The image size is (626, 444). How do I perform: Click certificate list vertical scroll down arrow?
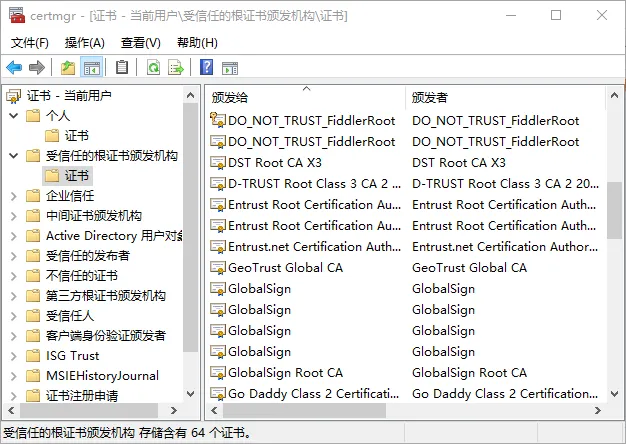[614, 394]
